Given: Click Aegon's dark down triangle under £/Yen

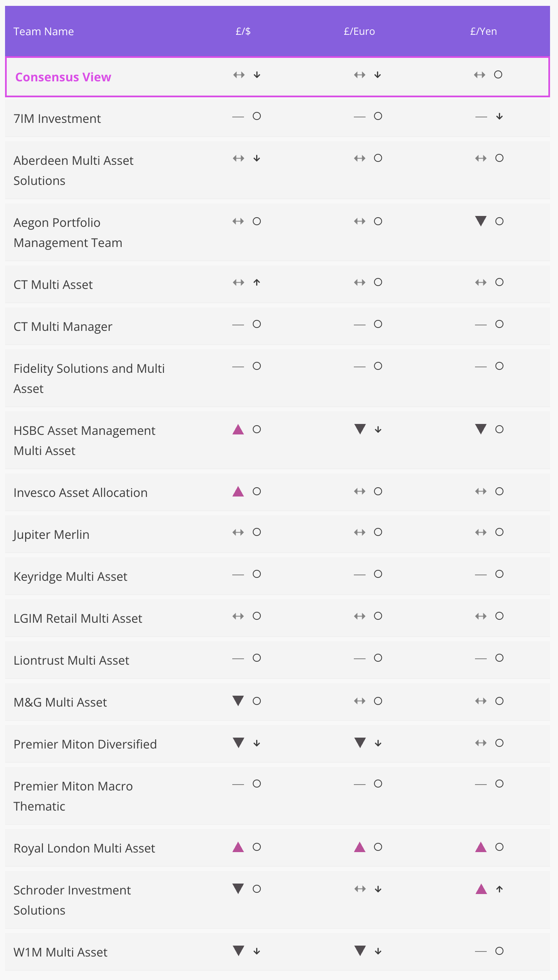Looking at the screenshot, I should (x=481, y=221).
